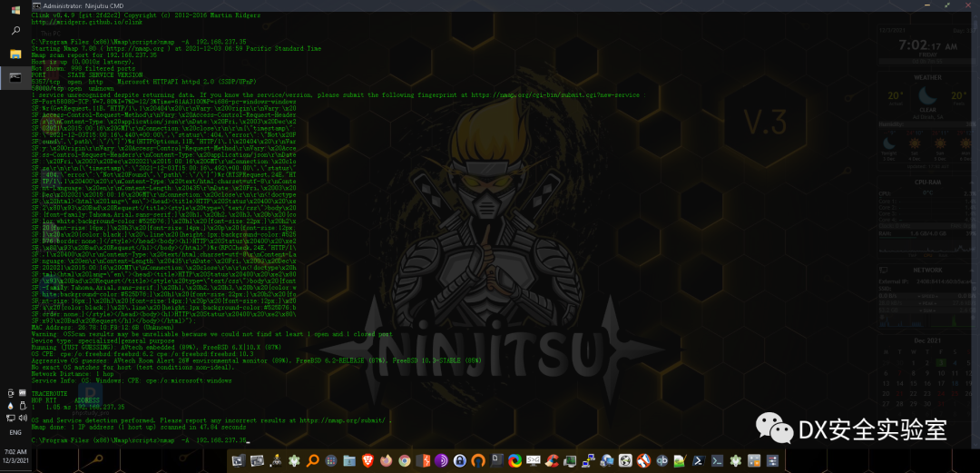980x473 pixels.
Task: Open the S>G converter dock icon
Action: coord(534,460)
